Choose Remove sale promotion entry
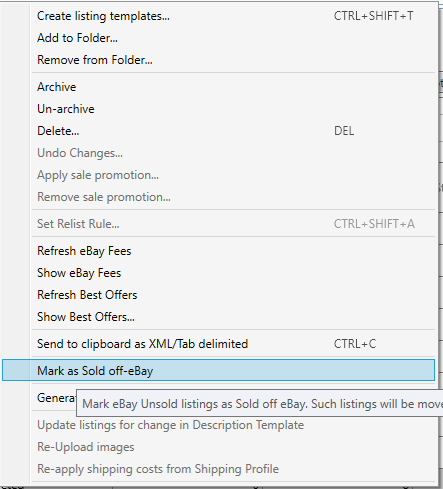This screenshot has width=443, height=489. 218,197
